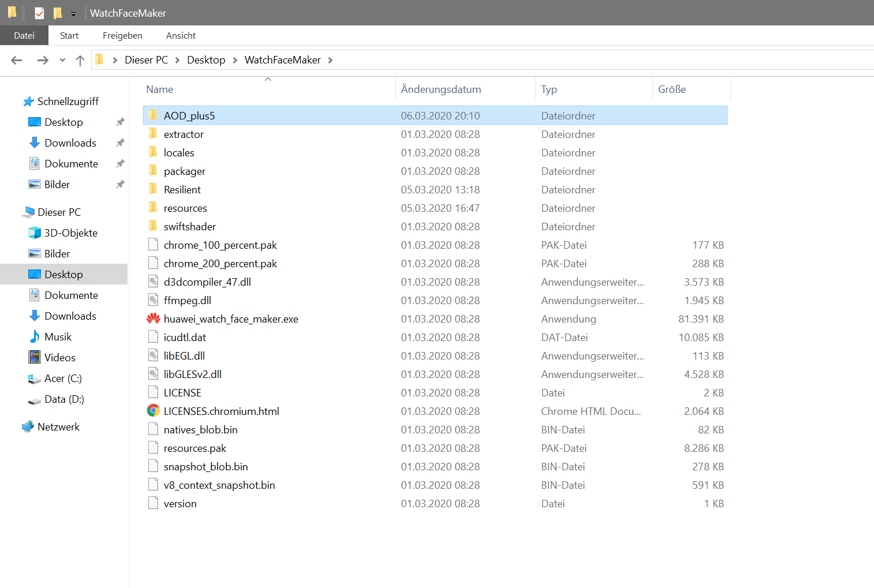Sort by Name column header
The height and width of the screenshot is (588, 874).
click(x=160, y=89)
